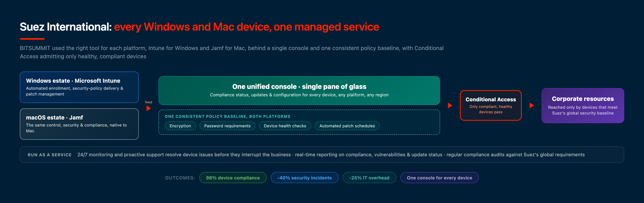Image resolution: width=644 pixels, height=203 pixels.
Task: Click the OUTCOMES: label
Action: [x=180, y=178]
